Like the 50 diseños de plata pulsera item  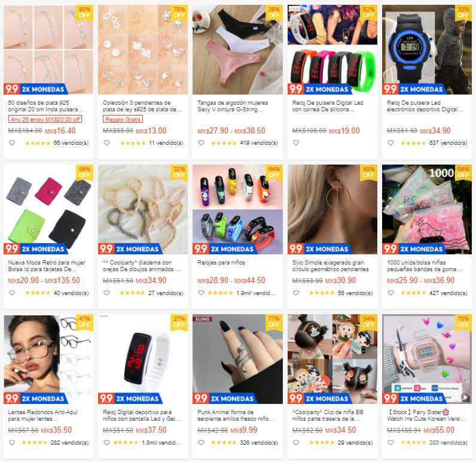click(x=12, y=143)
